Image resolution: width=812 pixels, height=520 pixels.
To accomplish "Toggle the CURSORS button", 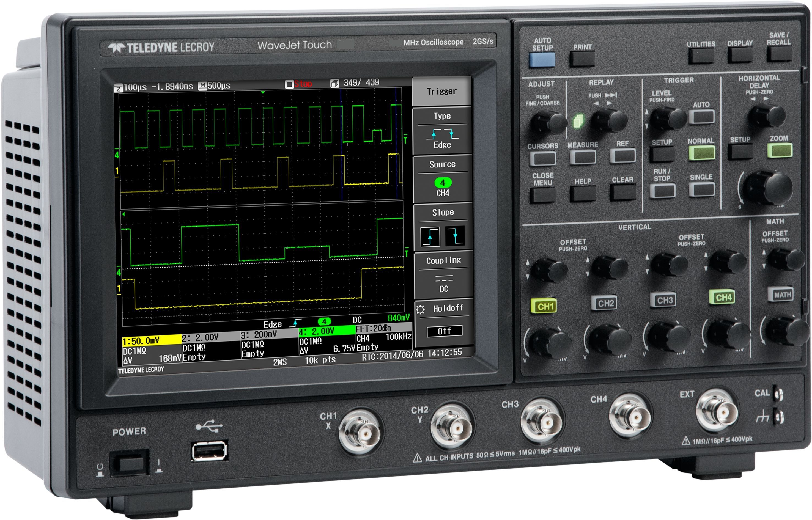I will pos(542,158).
